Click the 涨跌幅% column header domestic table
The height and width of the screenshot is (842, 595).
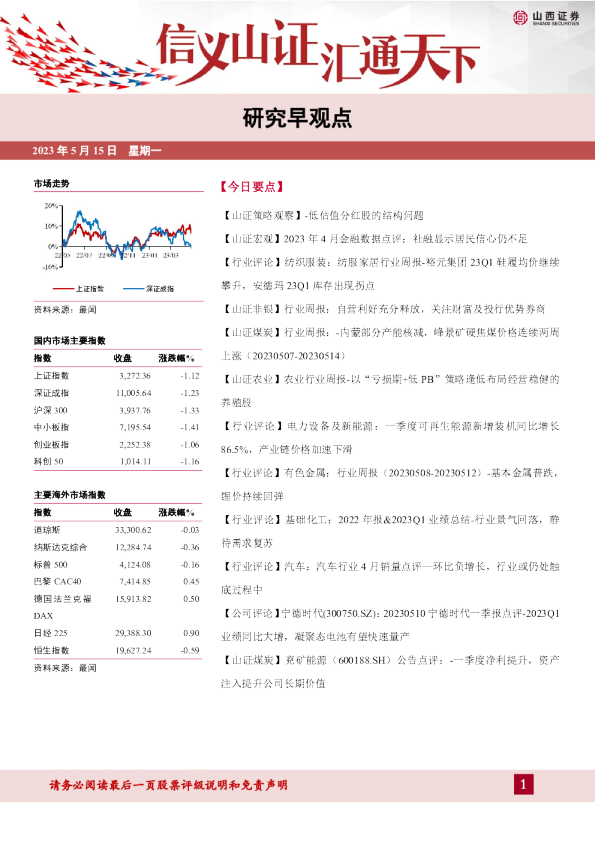(176, 358)
